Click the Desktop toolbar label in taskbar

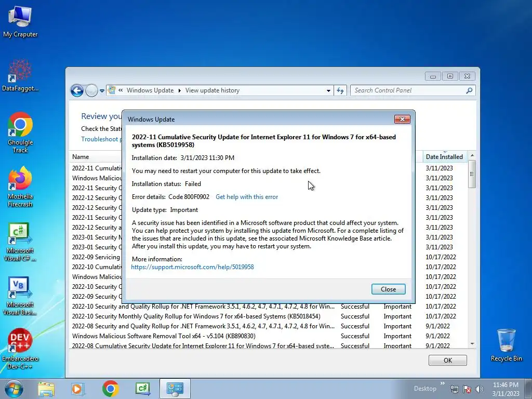(x=425, y=389)
